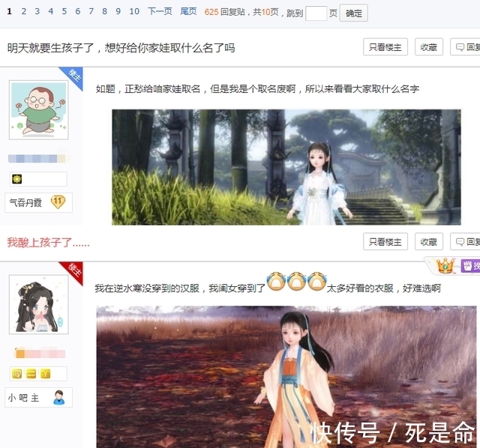Click the Aquarius wave badge icon
Image resolution: width=480 pixels, height=448 pixels.
(x=31, y=374)
